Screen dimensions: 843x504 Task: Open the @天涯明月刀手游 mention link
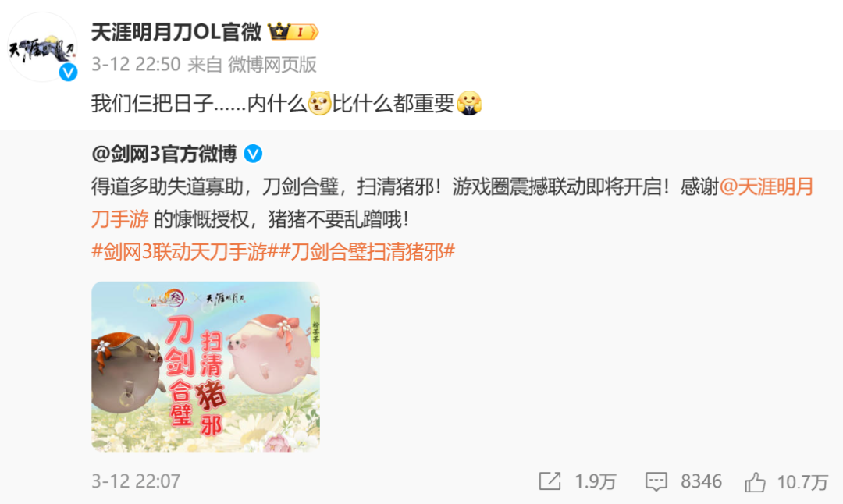click(452, 203)
